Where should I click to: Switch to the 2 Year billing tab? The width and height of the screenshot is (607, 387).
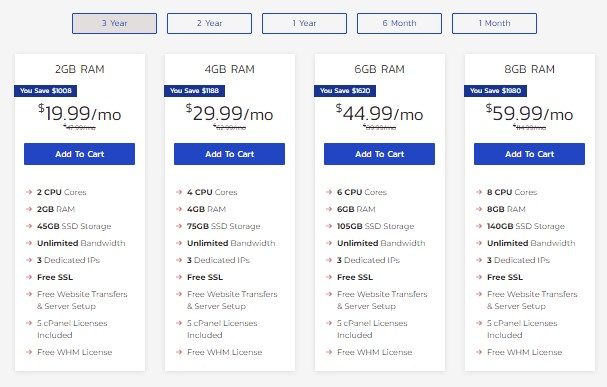point(209,23)
